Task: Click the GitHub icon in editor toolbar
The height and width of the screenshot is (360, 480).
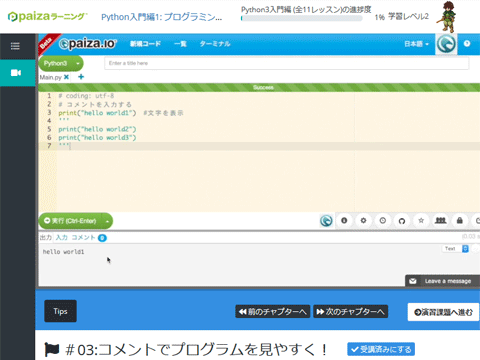Action: click(402, 220)
